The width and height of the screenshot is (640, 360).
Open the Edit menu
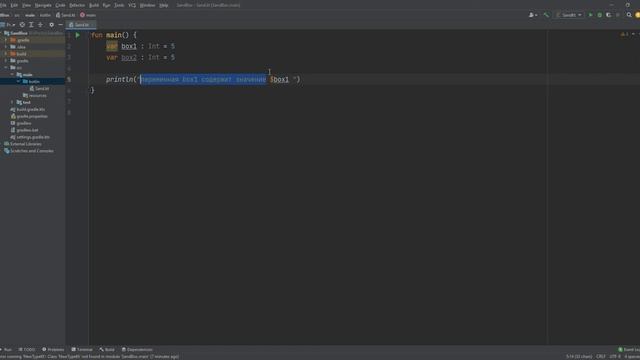click(14, 5)
